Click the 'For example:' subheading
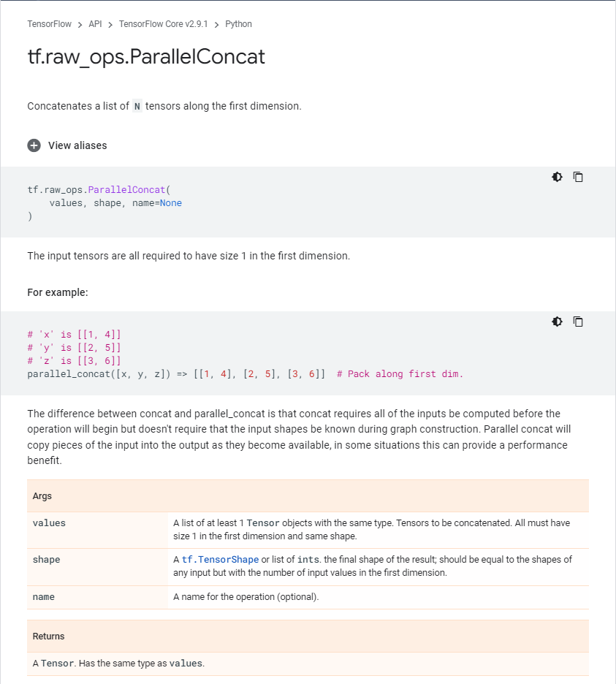 point(58,292)
